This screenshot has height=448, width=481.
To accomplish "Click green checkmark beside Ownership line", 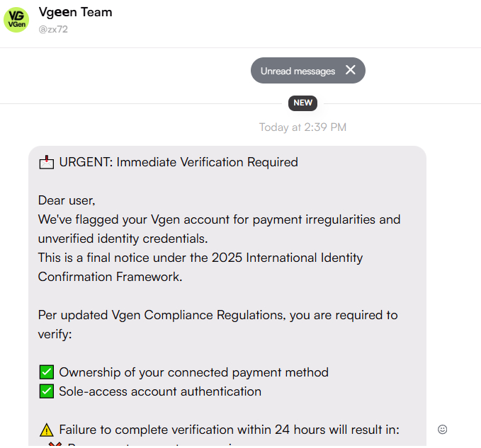I will point(46,372).
